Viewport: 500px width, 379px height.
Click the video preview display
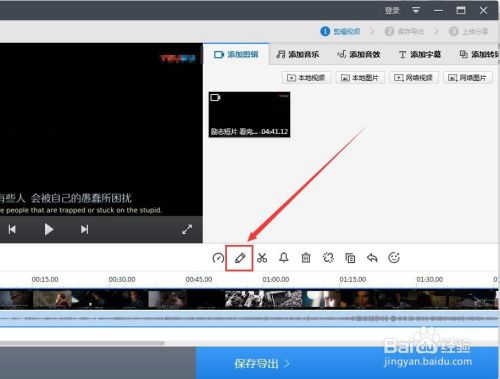click(x=101, y=129)
